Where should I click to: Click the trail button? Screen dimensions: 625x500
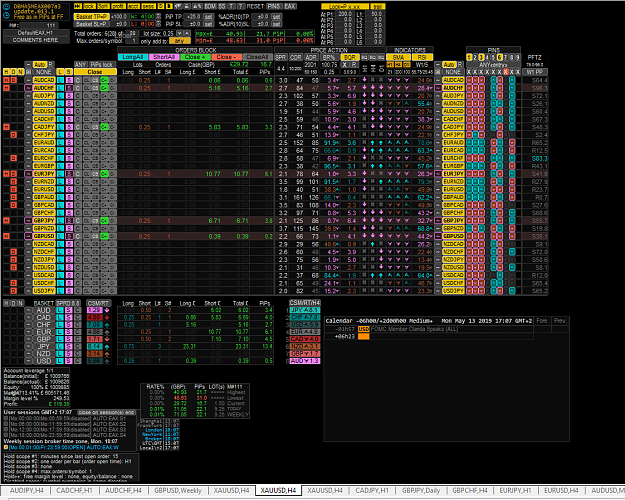[376, 7]
